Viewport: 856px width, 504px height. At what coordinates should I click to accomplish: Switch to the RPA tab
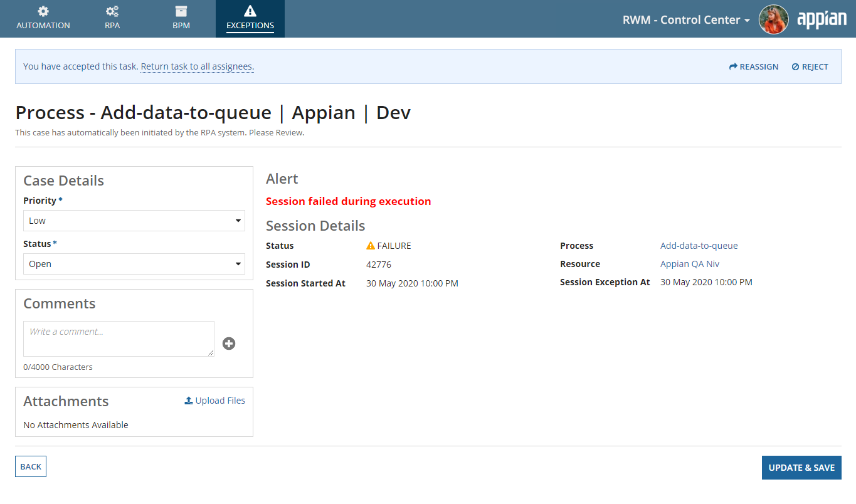point(112,19)
